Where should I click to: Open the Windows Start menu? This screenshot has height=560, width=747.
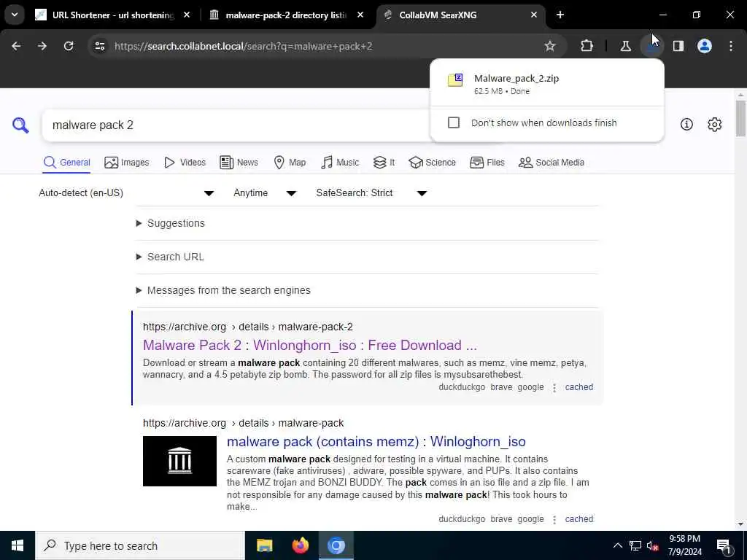(18, 545)
